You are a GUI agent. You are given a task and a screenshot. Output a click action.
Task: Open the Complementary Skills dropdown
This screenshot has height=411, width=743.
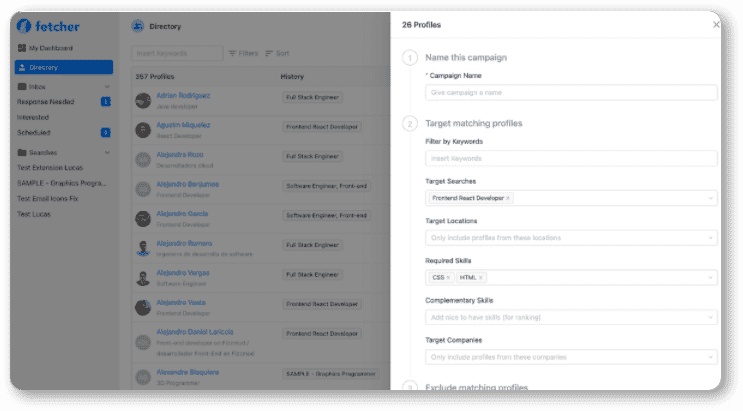point(571,317)
